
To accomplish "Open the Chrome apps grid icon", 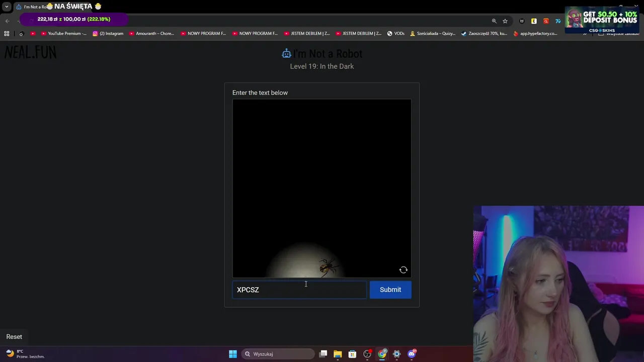I will coord(7,34).
